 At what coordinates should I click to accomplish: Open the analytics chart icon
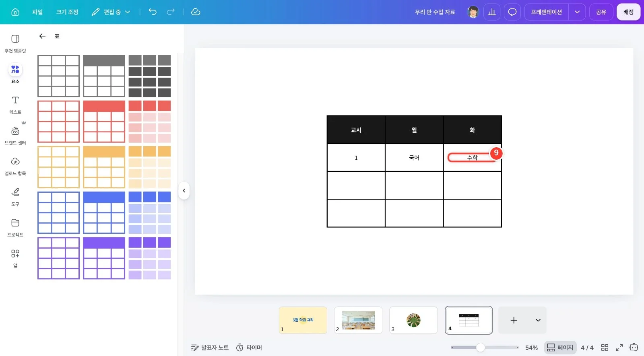[x=492, y=12]
